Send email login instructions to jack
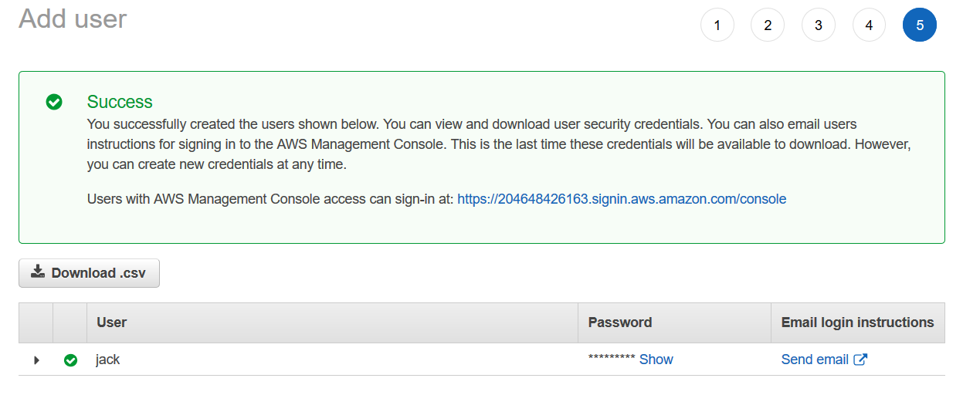Viewport: 980px width, 395px height. click(815, 360)
